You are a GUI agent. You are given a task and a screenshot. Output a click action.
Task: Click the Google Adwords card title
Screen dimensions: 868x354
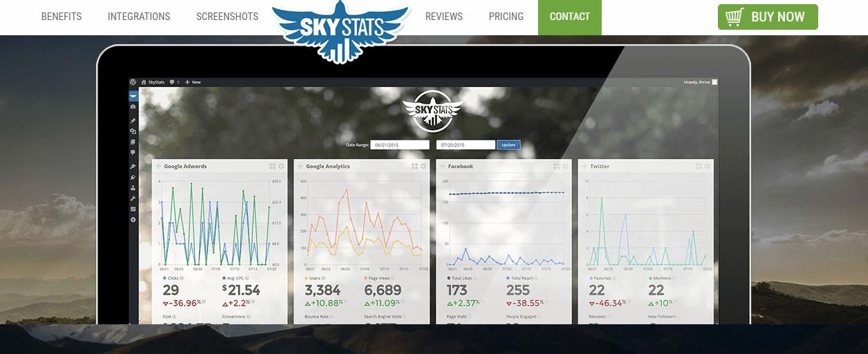point(185,166)
